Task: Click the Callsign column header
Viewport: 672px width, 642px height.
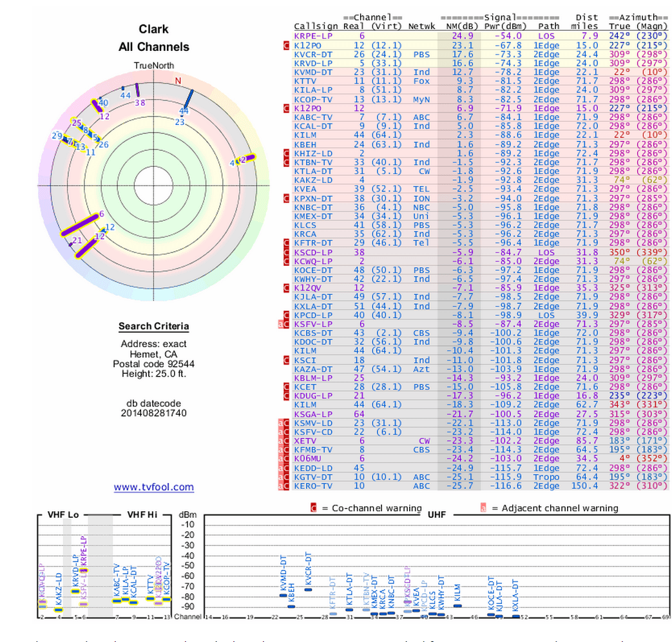Action: pyautogui.click(x=316, y=26)
